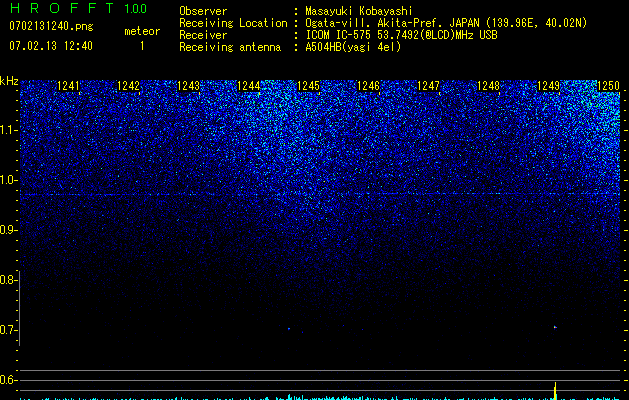Click the kHz axis unit label
This screenshot has height=400, width=629.
click(x=9, y=81)
